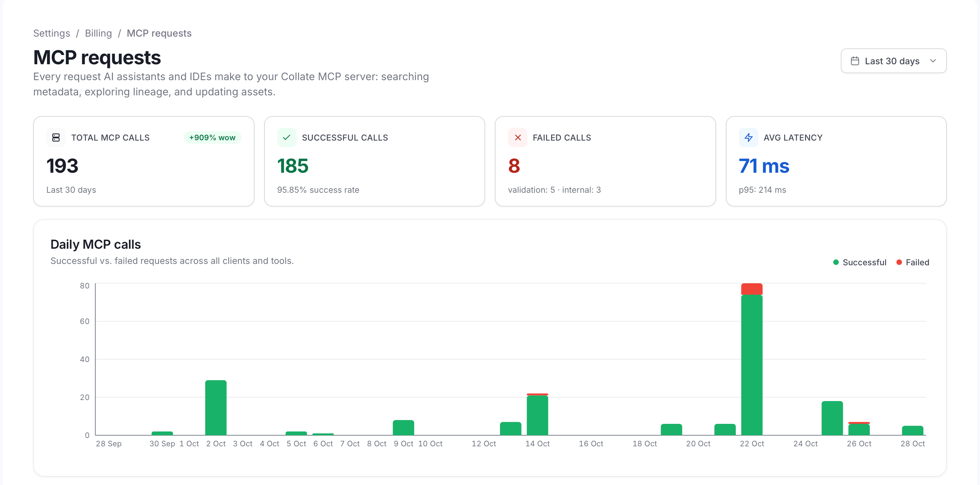The image size is (980, 485).
Task: Click the failed calls value 8
Action: (x=514, y=166)
